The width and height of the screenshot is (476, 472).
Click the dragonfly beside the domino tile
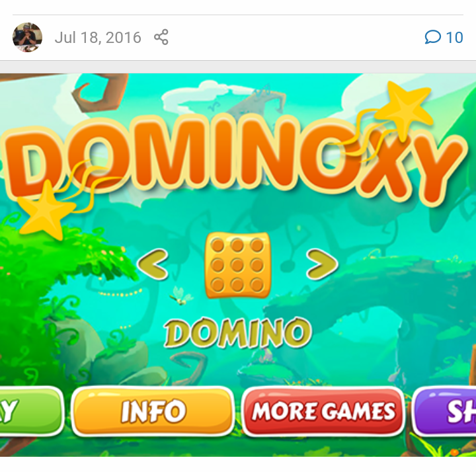[x=182, y=296]
